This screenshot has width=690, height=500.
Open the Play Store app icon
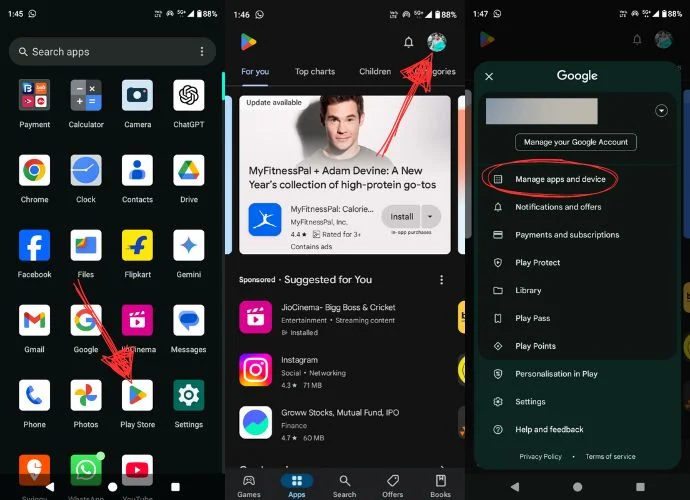[x=137, y=396]
